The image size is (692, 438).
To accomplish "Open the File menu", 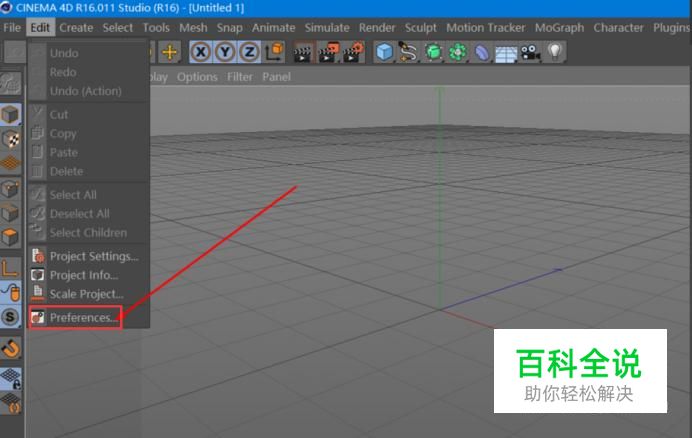I will pyautogui.click(x=12, y=27).
